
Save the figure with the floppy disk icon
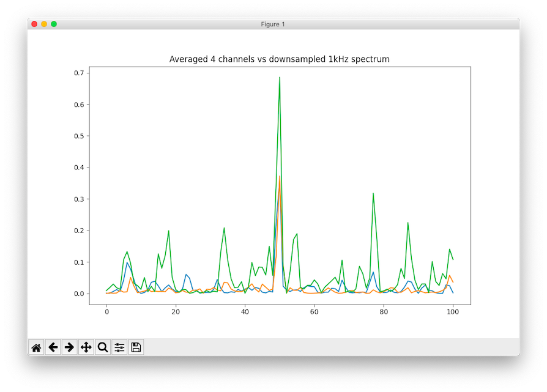136,347
